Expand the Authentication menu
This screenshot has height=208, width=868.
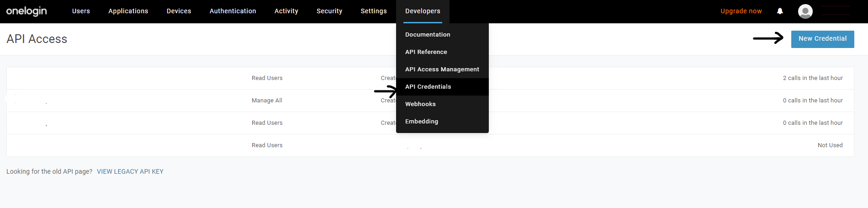click(x=233, y=11)
